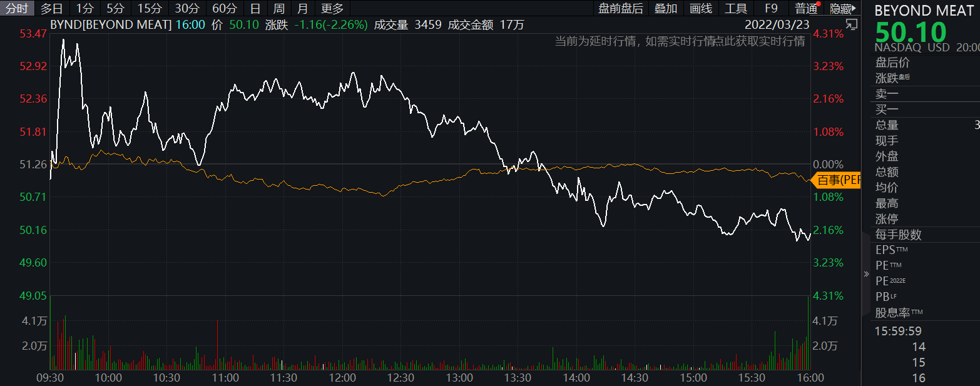The width and height of the screenshot is (980, 386).
Task: Toggle 盘前盘后 pre/after-market display
Action: click(620, 8)
